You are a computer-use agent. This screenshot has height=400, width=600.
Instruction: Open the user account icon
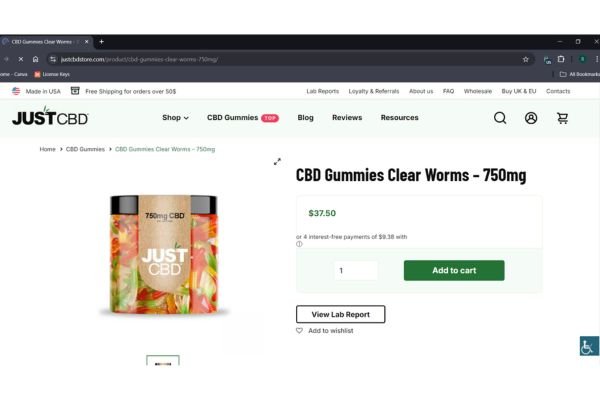pyautogui.click(x=531, y=118)
